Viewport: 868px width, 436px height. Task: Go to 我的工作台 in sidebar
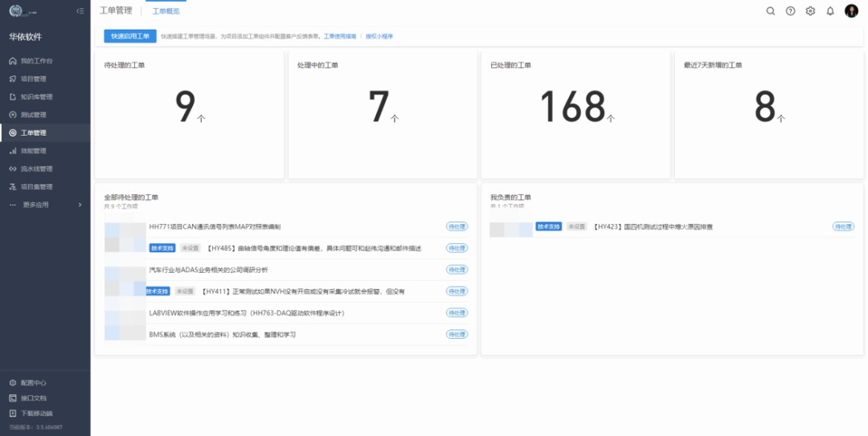36,61
